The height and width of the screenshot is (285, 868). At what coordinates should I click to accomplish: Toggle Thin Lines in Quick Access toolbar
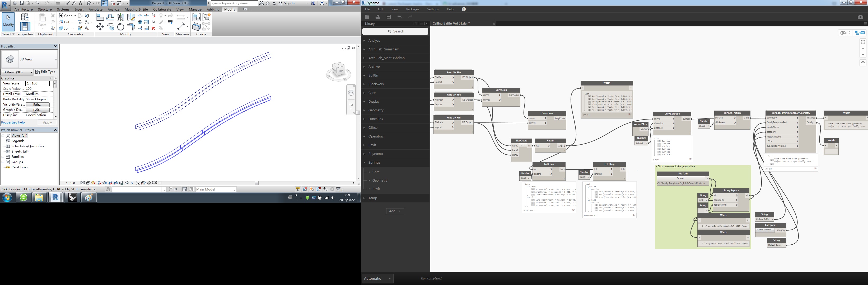(x=104, y=3)
